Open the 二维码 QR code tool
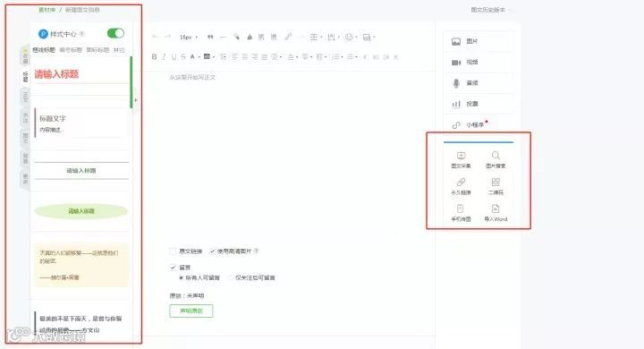 click(496, 187)
